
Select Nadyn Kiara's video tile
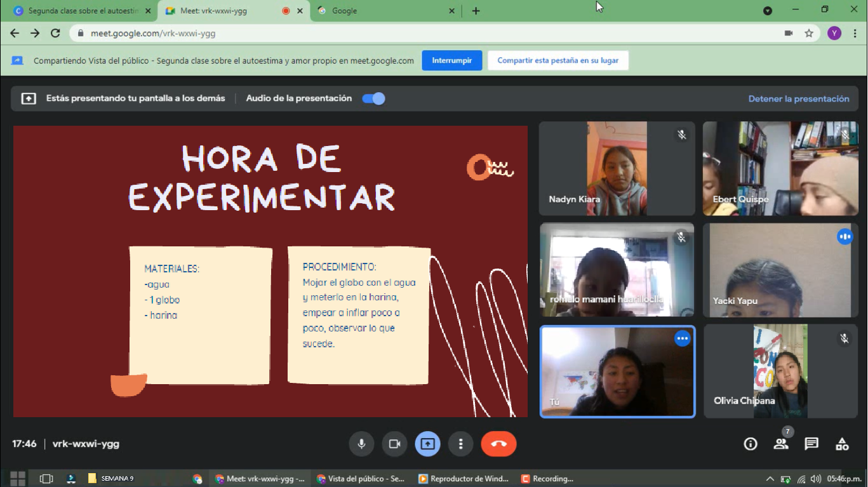click(x=617, y=168)
